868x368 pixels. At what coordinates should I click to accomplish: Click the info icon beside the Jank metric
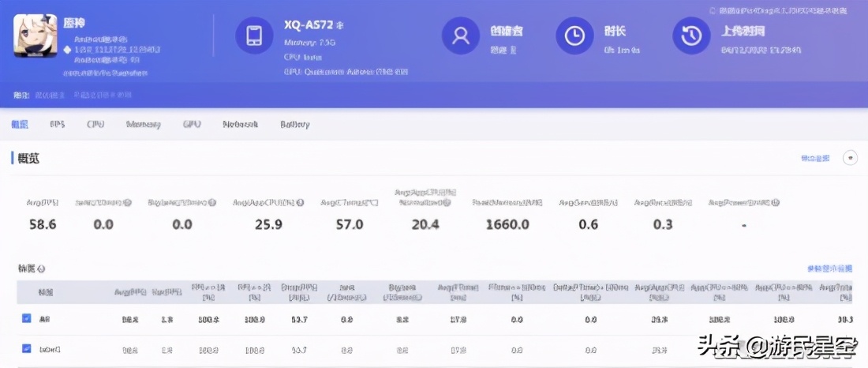click(x=128, y=203)
